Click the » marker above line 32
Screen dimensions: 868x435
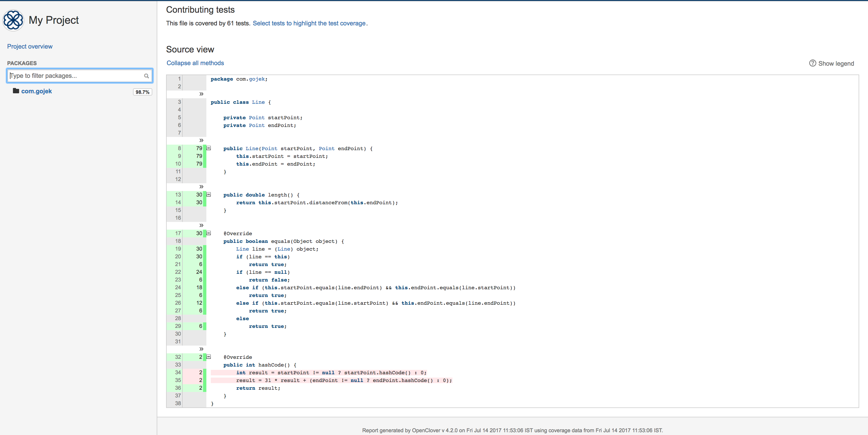[201, 349]
